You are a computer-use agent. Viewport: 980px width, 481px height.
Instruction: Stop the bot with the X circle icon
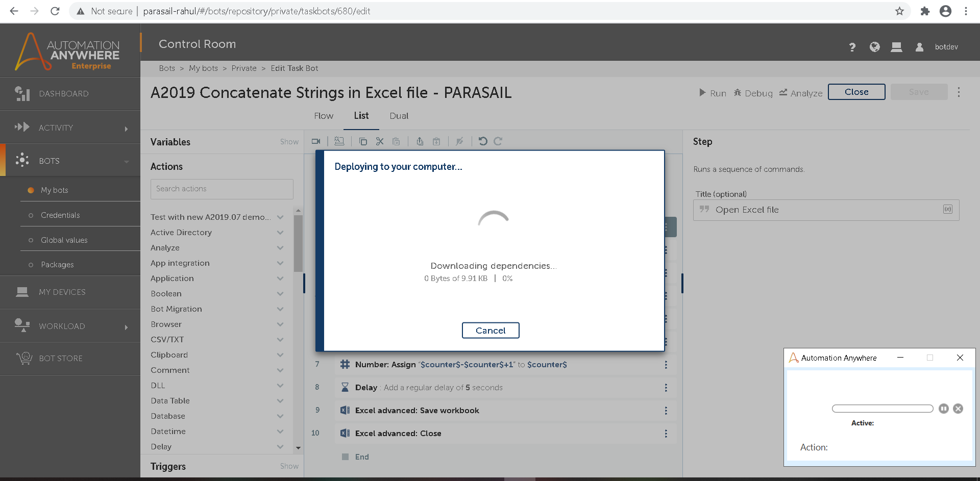click(x=958, y=409)
